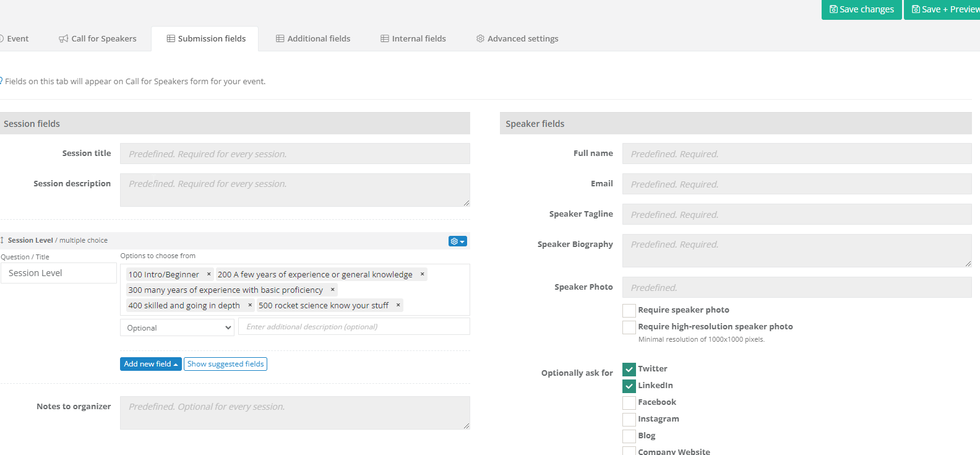Remove '300 many years of experience' option
Viewport: 980px width, 455px height.
[332, 290]
